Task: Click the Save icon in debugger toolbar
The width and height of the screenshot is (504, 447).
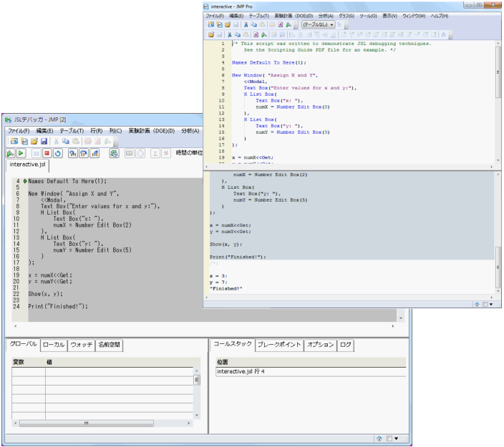Action: pos(44,142)
